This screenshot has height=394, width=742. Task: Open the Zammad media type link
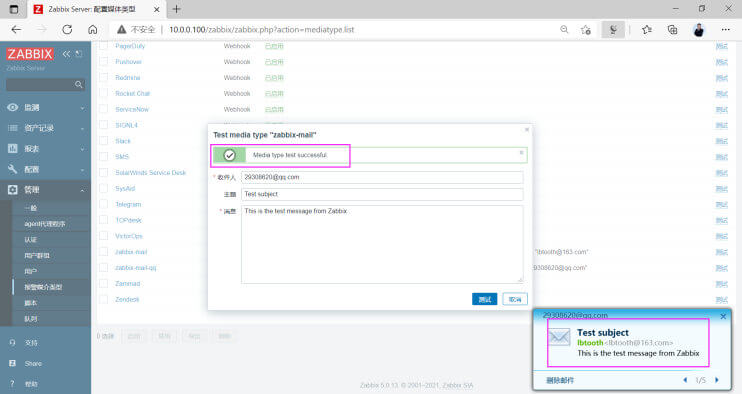[x=128, y=284]
